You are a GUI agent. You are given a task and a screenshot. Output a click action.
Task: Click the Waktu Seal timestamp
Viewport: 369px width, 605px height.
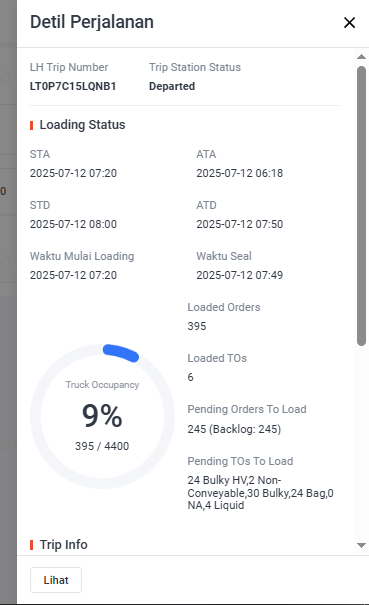(240, 275)
